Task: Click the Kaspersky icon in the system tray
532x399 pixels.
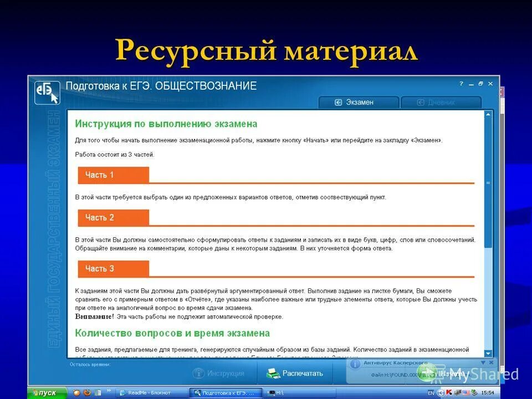Action: (x=449, y=392)
